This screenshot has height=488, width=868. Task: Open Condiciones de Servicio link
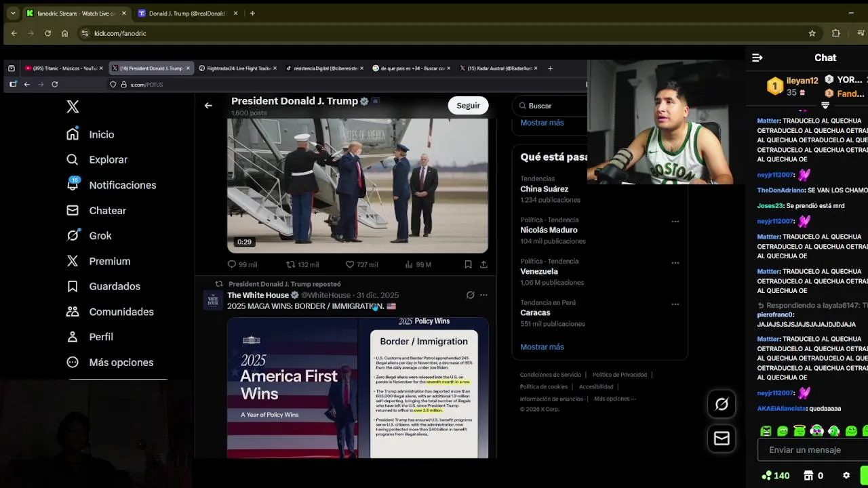(551, 375)
